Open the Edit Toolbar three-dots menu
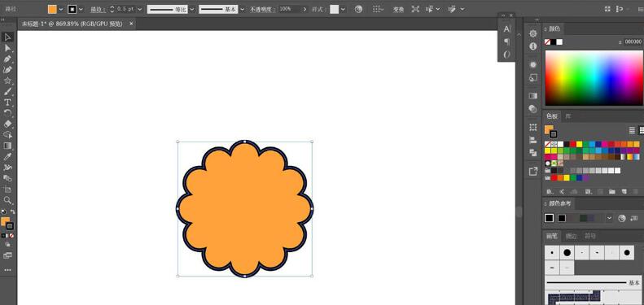Image resolution: width=644 pixels, height=305 pixels. [x=7, y=270]
